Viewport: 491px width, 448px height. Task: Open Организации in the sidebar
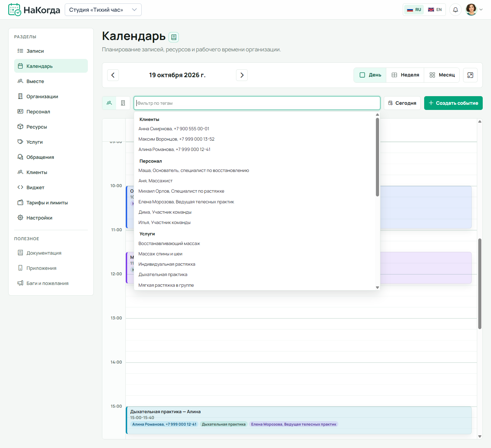click(51, 96)
